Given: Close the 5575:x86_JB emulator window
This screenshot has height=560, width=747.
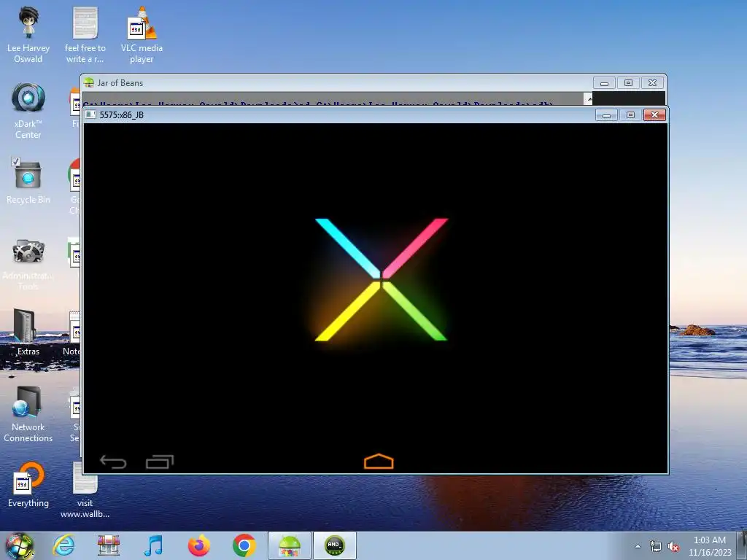Looking at the screenshot, I should (x=654, y=114).
